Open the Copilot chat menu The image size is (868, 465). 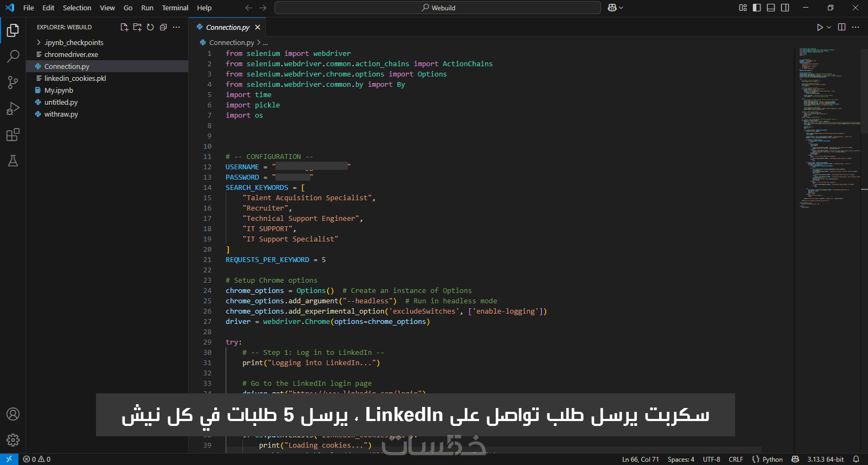click(615, 8)
